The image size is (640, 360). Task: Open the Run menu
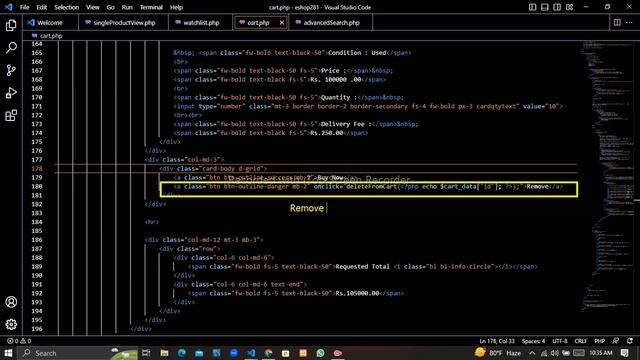click(x=127, y=7)
